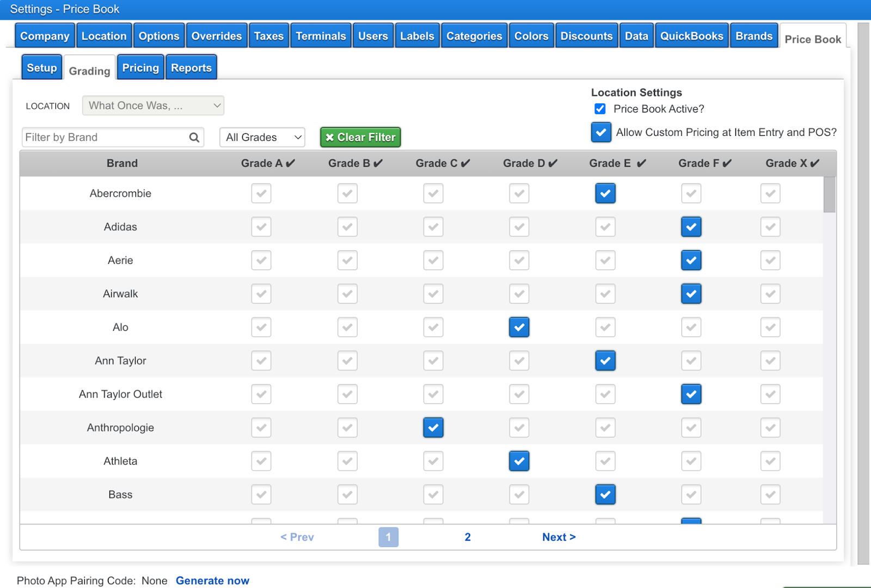Open the Categories tab
This screenshot has width=871, height=588.
click(474, 36)
